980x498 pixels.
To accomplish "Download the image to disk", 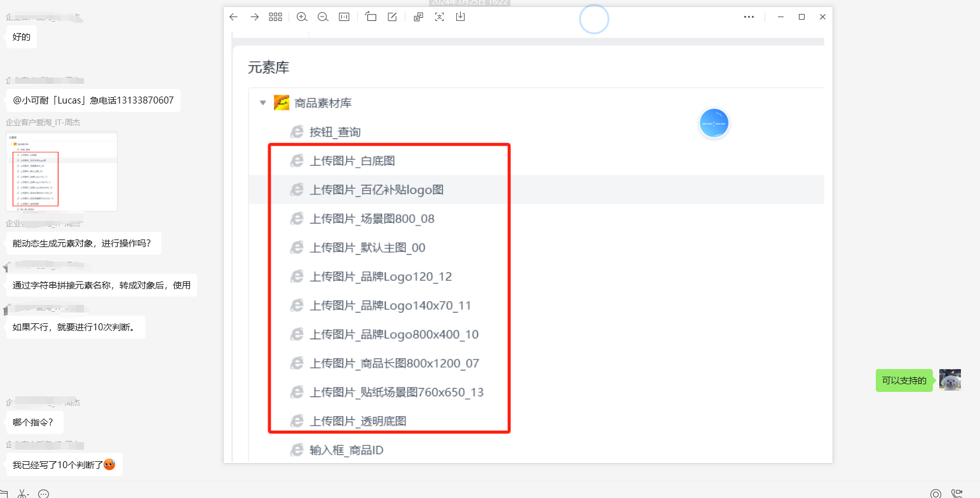I will click(x=460, y=17).
